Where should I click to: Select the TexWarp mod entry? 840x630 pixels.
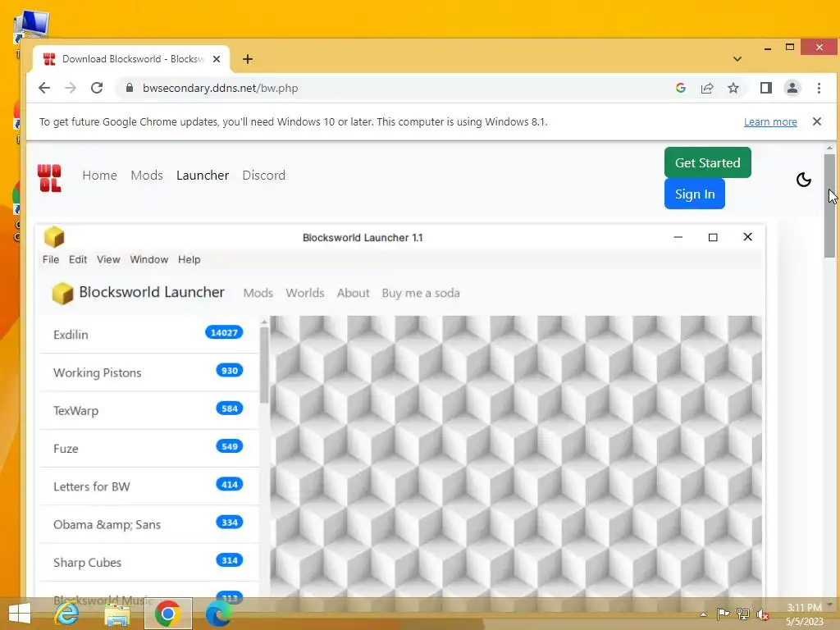(148, 410)
